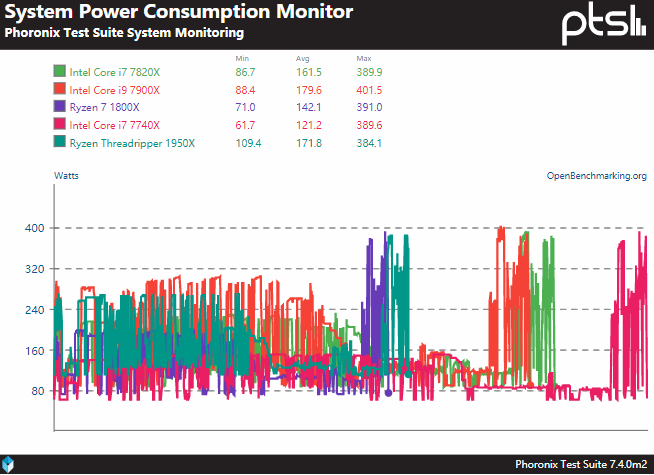This screenshot has width=654, height=475.
Task: Click the max value 389.6
Action: tap(369, 125)
